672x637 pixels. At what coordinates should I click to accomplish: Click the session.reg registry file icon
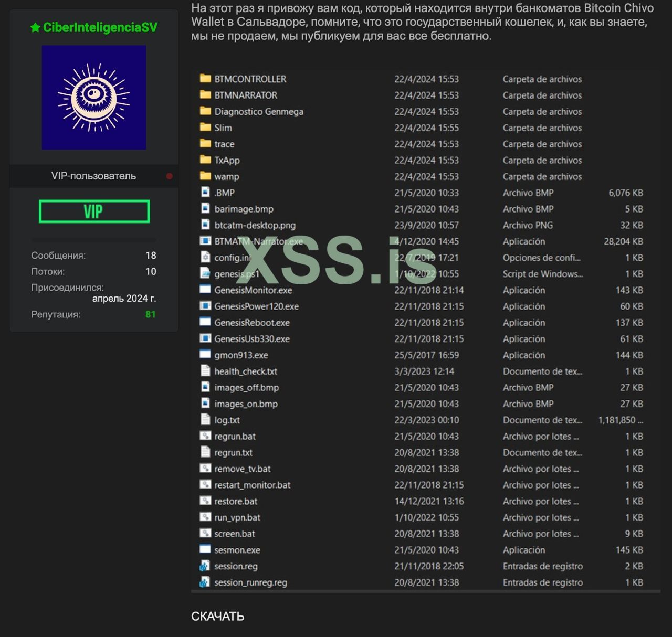point(205,567)
